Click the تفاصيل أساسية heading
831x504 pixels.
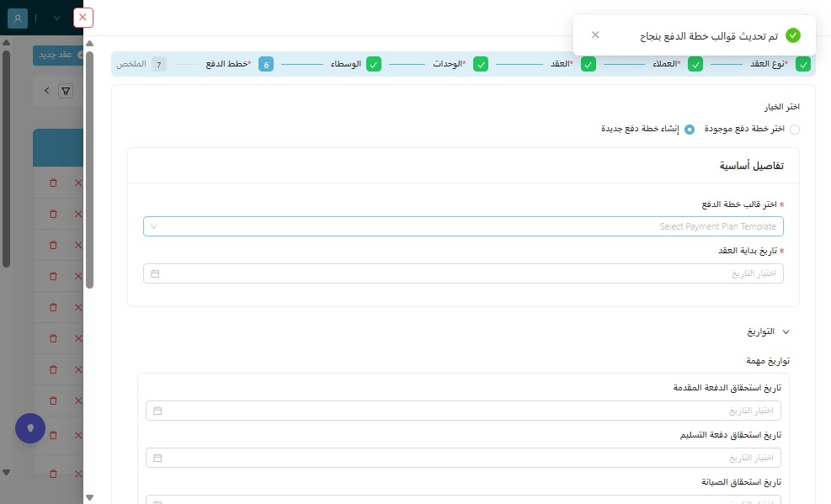[x=752, y=166]
